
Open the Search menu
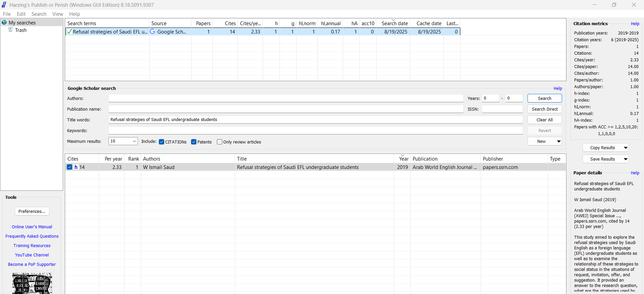point(39,14)
